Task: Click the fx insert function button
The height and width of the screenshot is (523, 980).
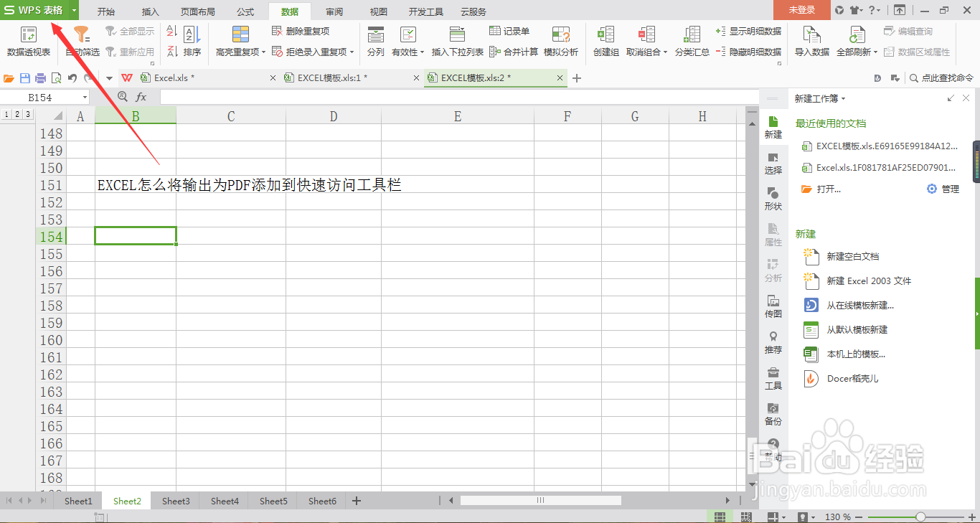Action: coord(141,97)
